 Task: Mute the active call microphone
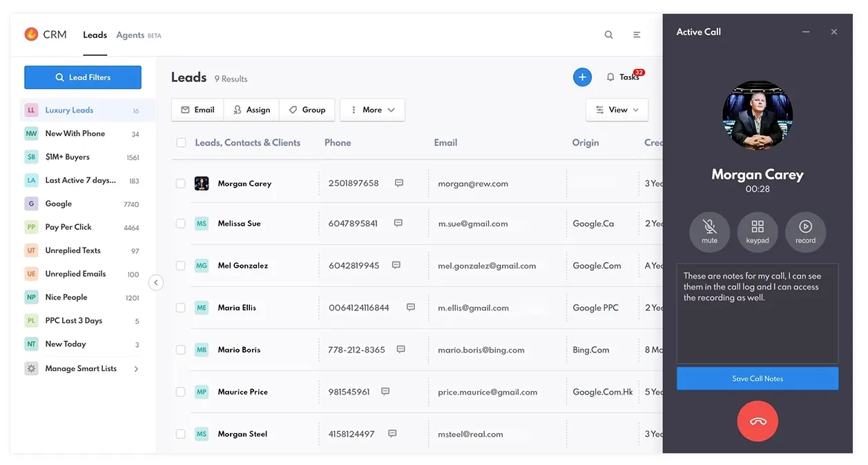pos(709,232)
